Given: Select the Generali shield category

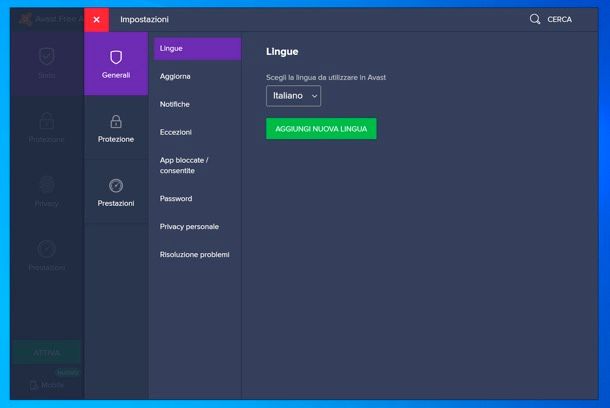Looking at the screenshot, I should point(116,64).
